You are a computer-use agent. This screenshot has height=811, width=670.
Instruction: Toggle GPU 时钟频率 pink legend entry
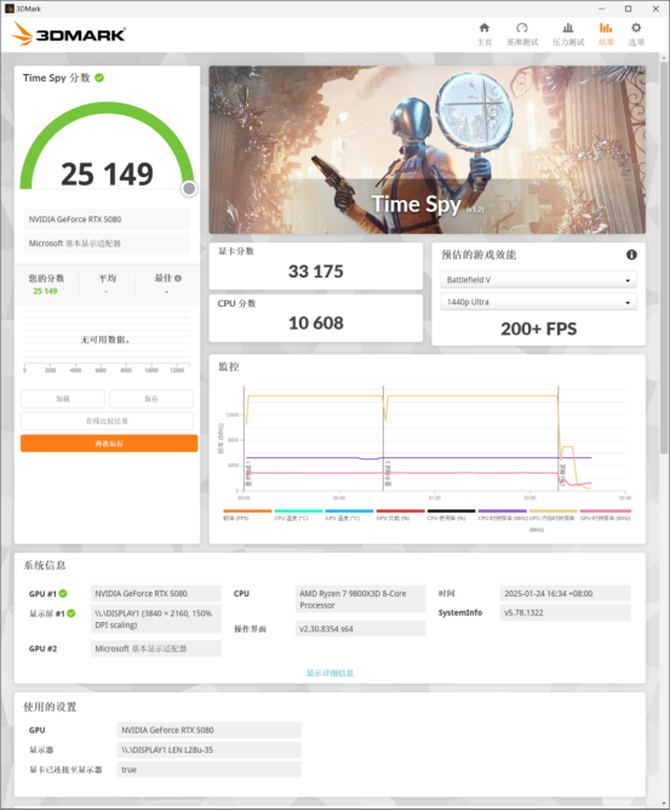click(605, 515)
